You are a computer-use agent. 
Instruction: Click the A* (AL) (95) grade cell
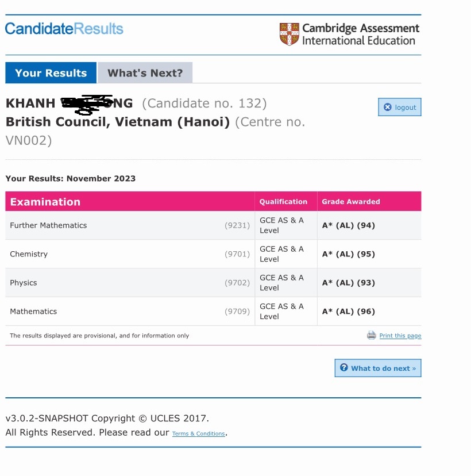coord(348,254)
